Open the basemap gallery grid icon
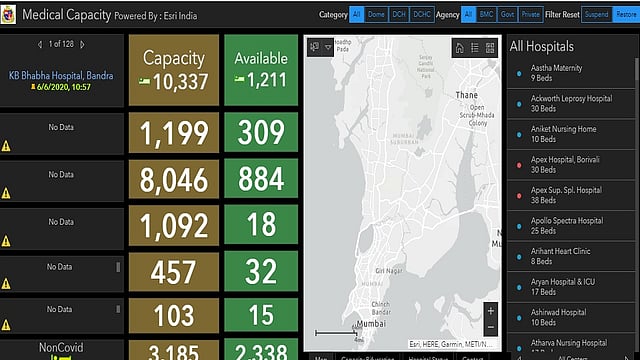The width and height of the screenshot is (640, 360). 490,48
